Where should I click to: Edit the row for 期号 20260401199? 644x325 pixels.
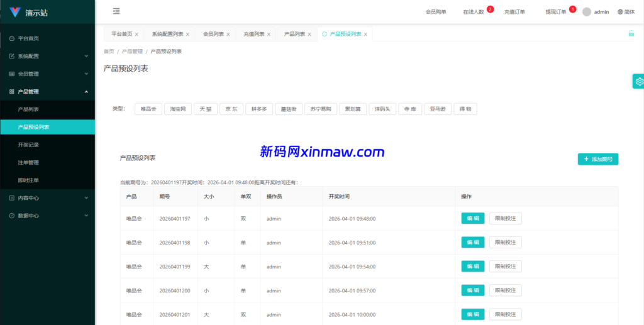[x=473, y=267]
